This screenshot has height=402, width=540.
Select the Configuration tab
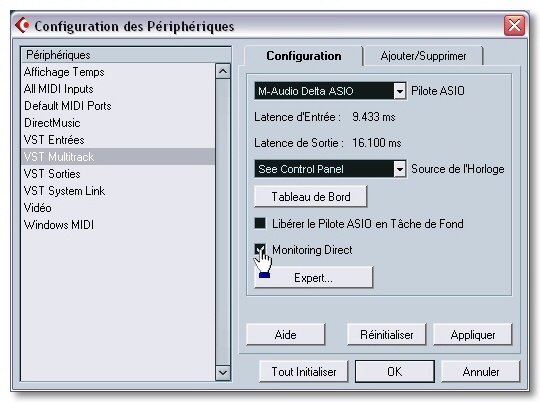[x=304, y=56]
